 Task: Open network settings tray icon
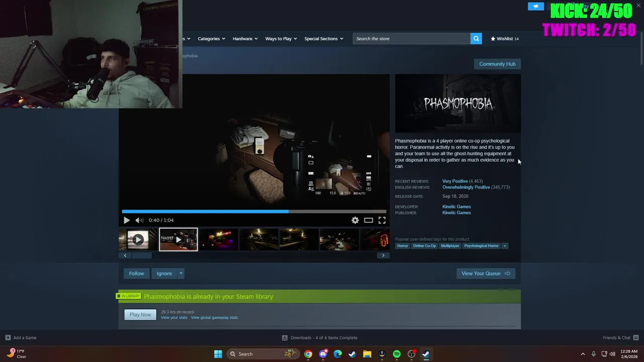(x=604, y=354)
